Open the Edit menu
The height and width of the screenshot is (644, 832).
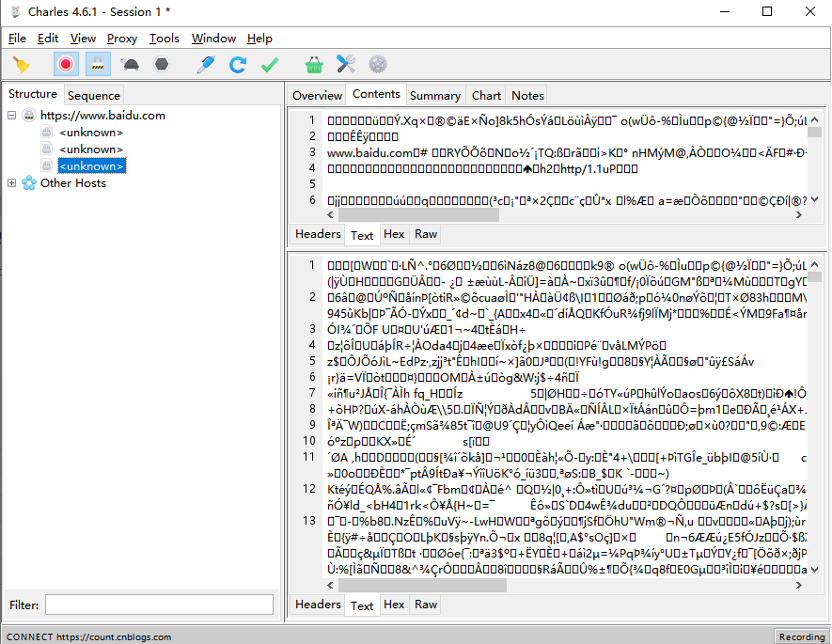tap(48, 39)
